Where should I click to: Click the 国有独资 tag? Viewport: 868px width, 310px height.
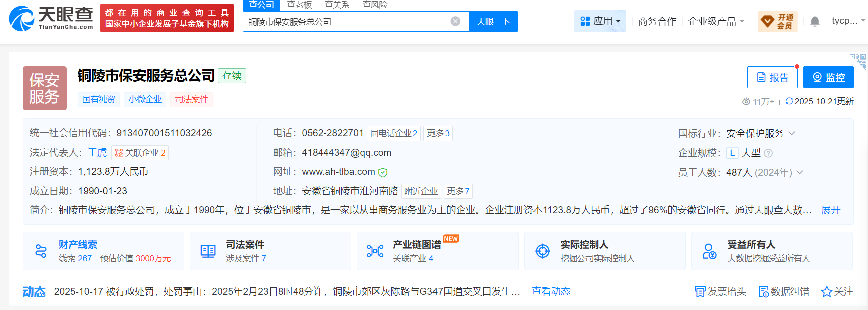(x=99, y=99)
